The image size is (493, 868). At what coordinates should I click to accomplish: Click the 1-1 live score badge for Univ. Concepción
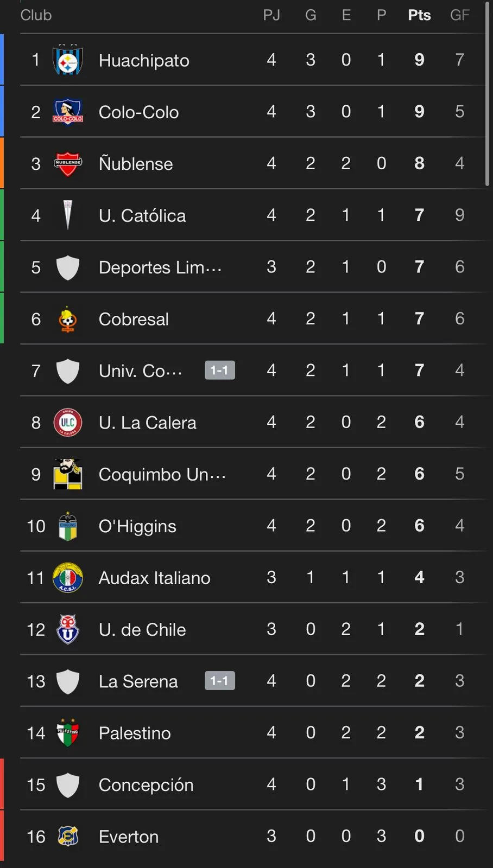click(219, 371)
